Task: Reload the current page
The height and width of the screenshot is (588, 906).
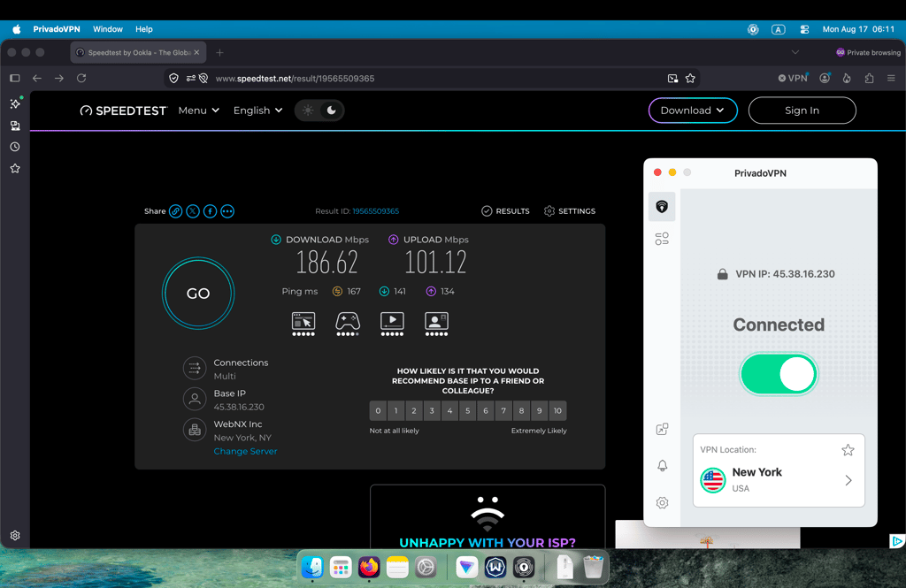Action: click(81, 78)
